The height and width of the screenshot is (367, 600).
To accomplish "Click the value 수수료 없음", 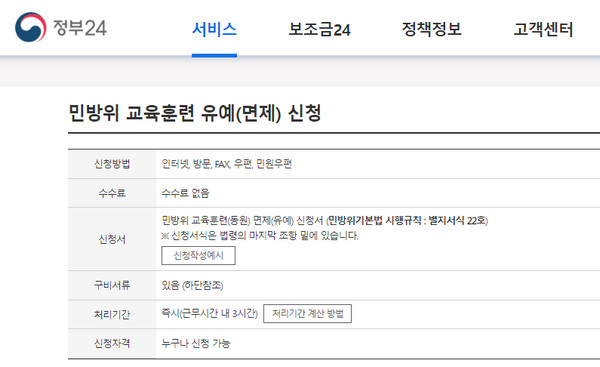I will (185, 193).
